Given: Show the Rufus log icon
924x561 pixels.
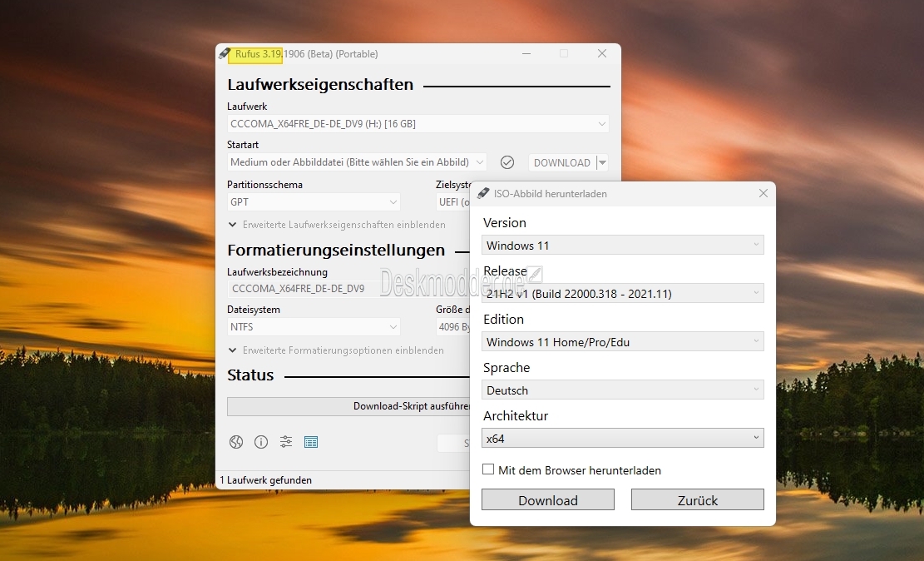Looking at the screenshot, I should point(311,442).
